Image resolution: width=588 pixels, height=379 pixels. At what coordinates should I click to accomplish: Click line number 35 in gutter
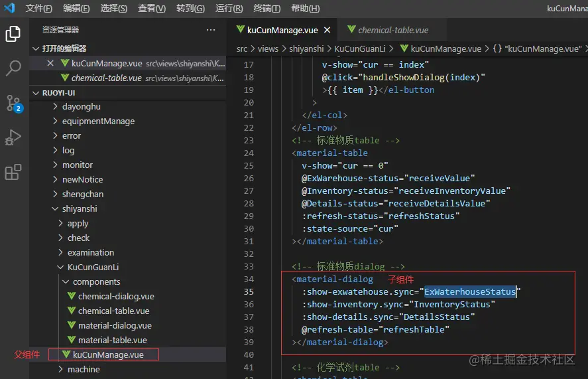click(249, 292)
